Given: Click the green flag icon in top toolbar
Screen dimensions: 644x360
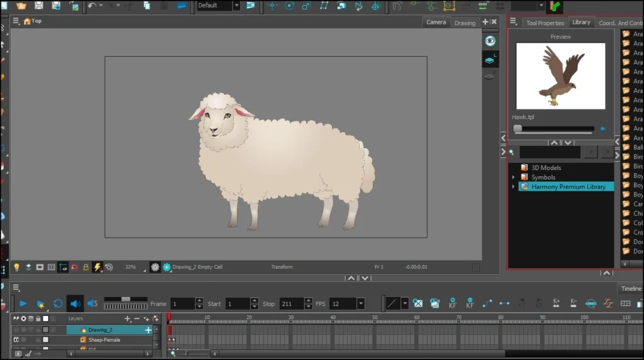Looking at the screenshot, I should (555, 6).
